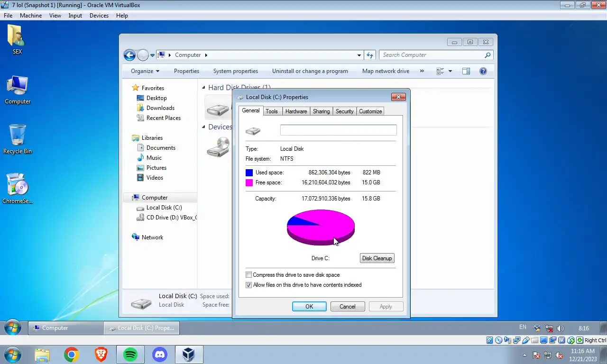Open the guest Windows 7 Start orb
607x364 pixels.
point(12,328)
